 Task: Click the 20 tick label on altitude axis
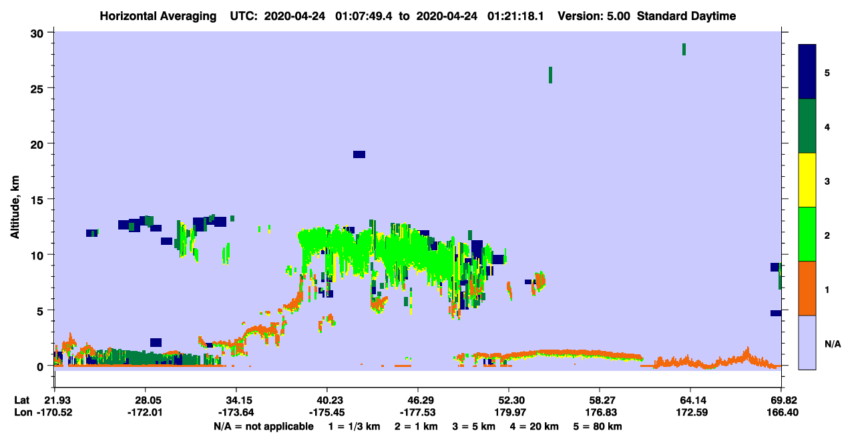click(x=39, y=143)
